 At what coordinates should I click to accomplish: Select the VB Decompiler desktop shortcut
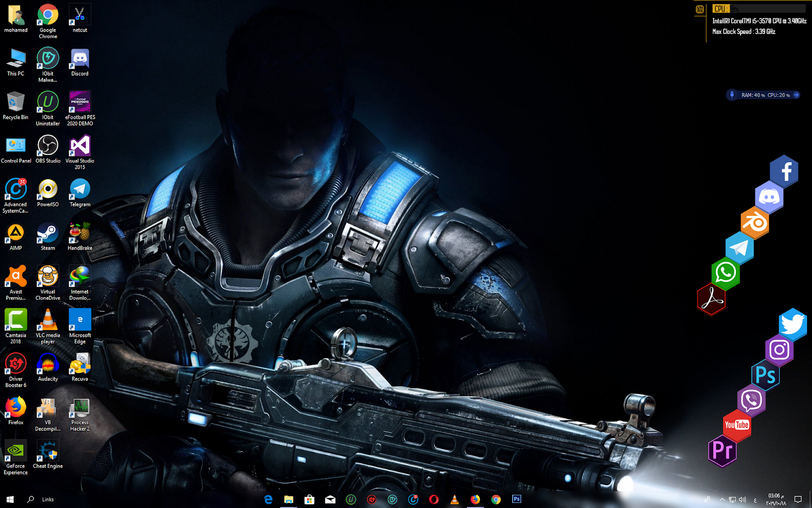(x=48, y=415)
